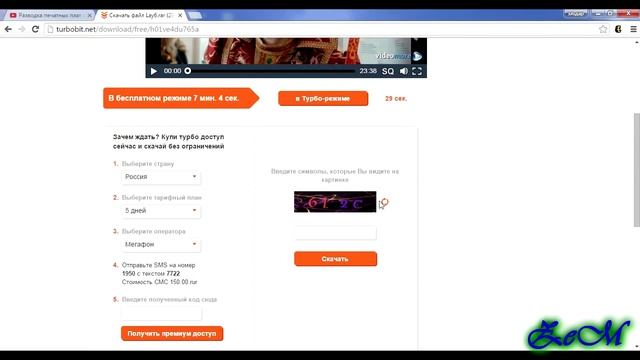Play the video with the play button
Screen dimensions: 640x360
click(x=153, y=71)
